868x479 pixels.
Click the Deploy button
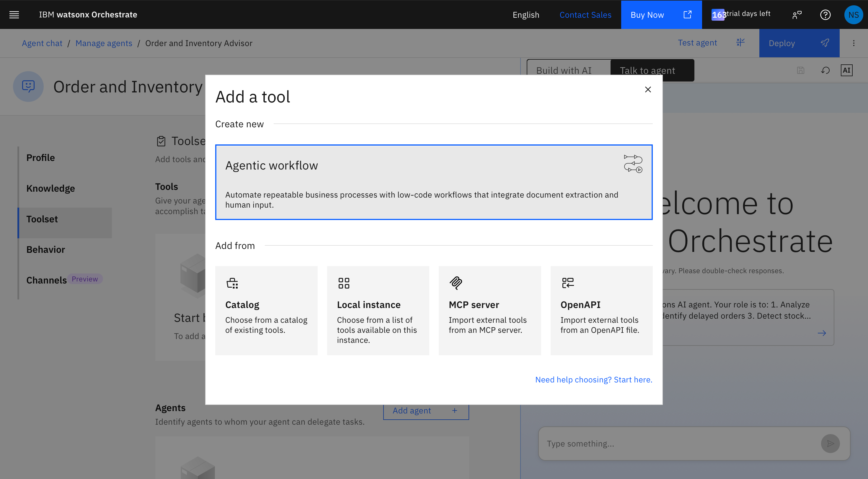tap(799, 43)
